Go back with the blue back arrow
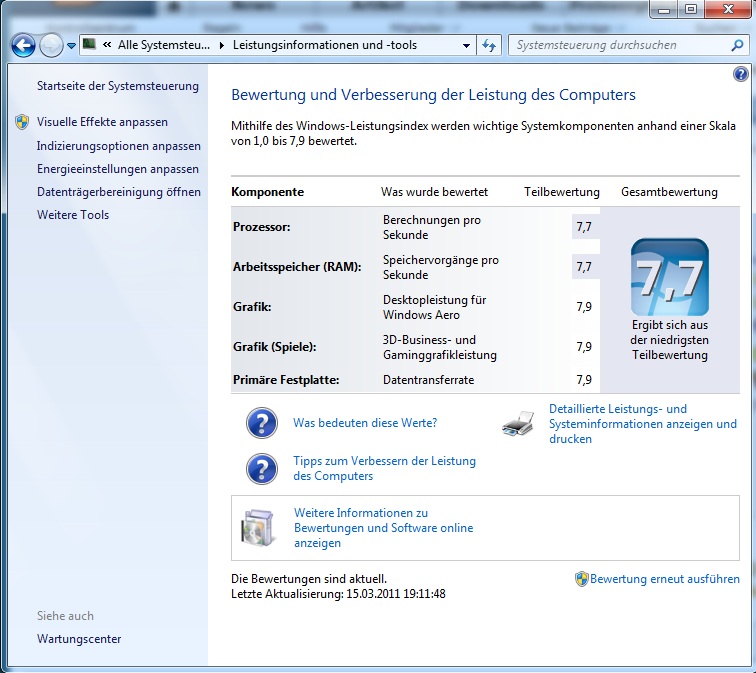756x673 pixels. [x=23, y=46]
